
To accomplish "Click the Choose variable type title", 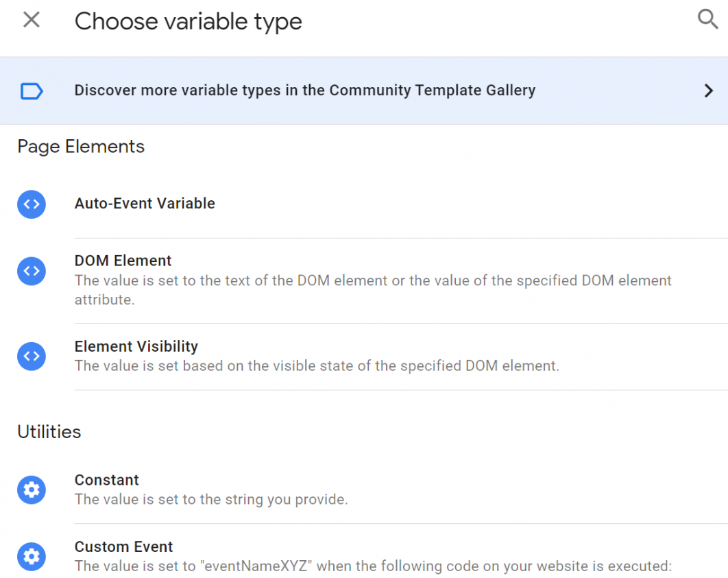I will point(188,21).
